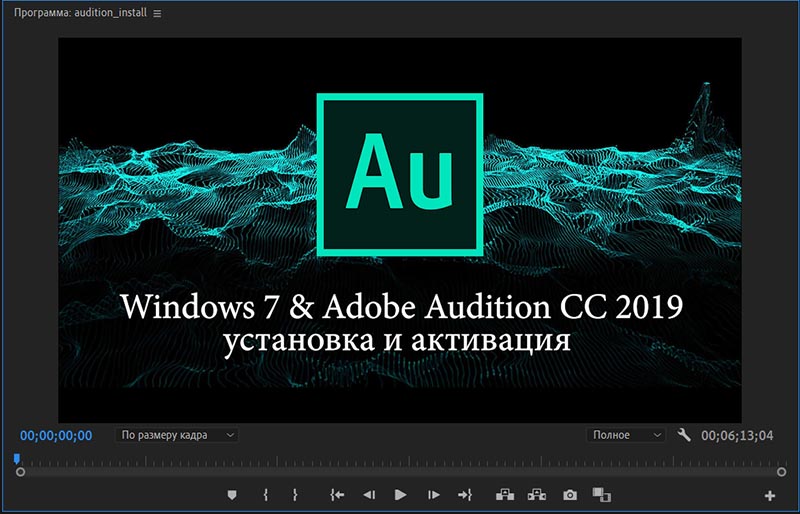Click the video preview frame

coord(400,230)
